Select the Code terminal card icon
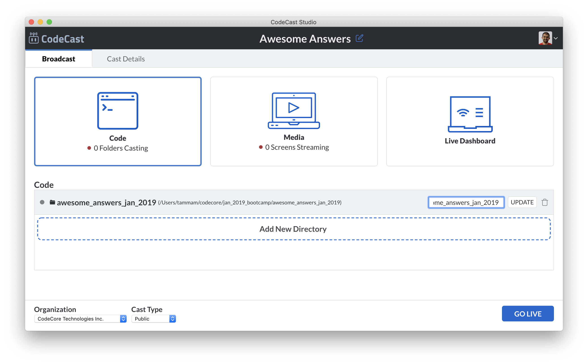588x364 pixels. click(x=118, y=111)
